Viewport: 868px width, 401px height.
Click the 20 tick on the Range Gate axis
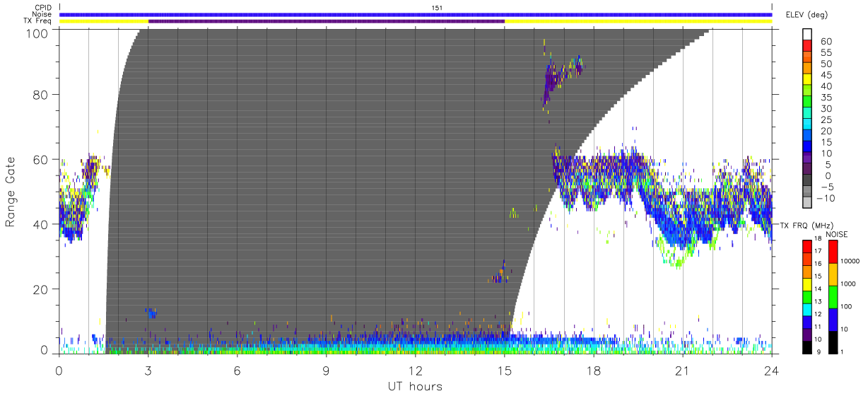[41, 289]
